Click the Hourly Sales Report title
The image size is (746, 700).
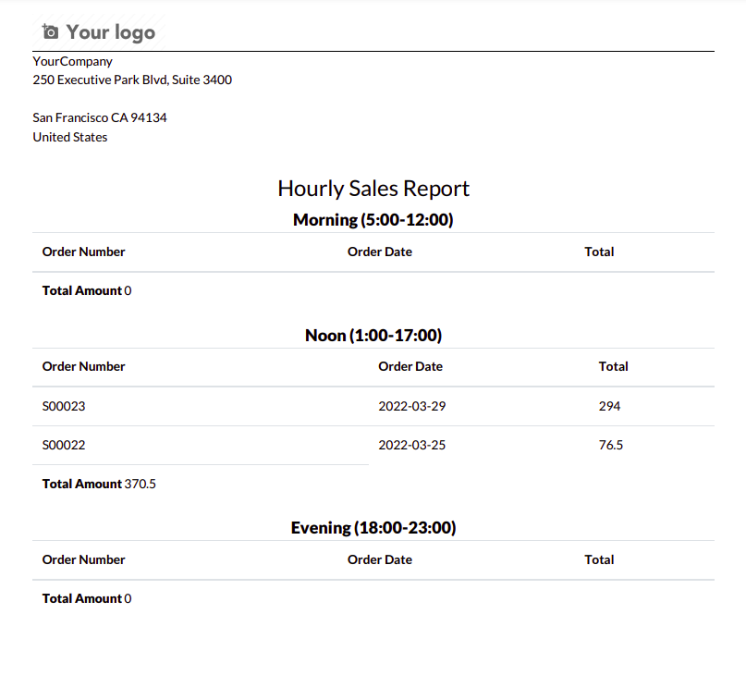pos(373,189)
